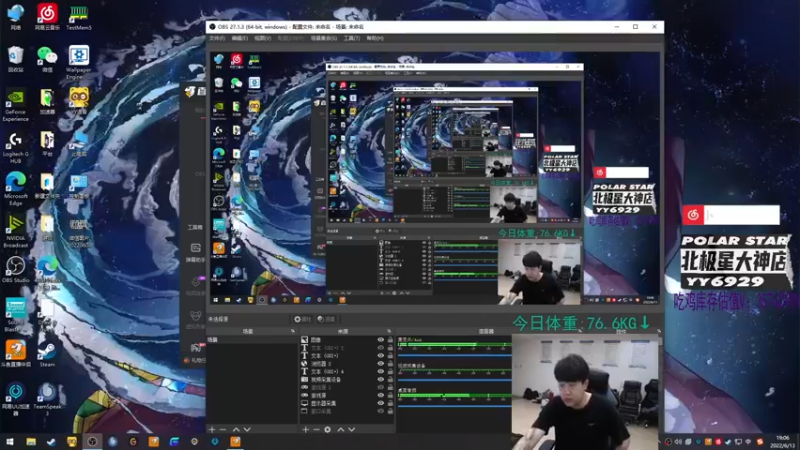The height and width of the screenshot is (450, 800).
Task: Remove the scene with the minus icon
Action: coord(223,430)
